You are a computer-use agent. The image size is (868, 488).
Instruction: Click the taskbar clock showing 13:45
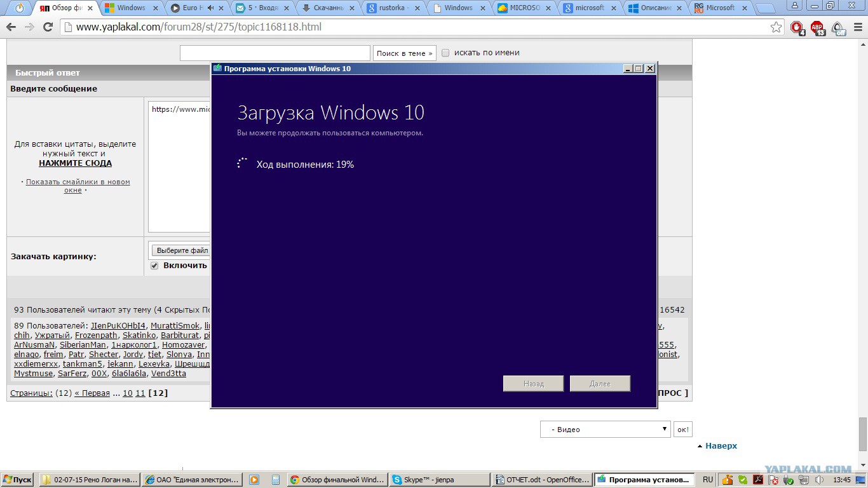click(842, 480)
